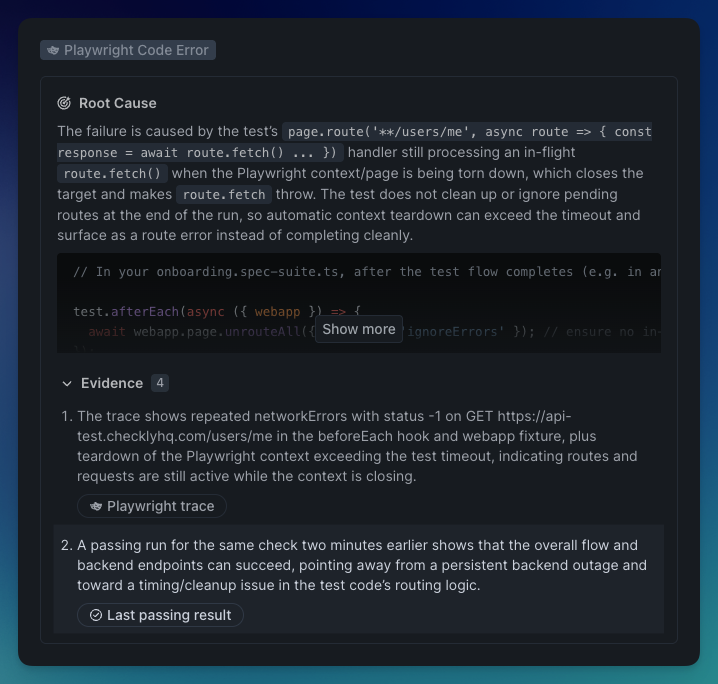
Task: Open the Playwright trace link
Action: click(x=152, y=506)
